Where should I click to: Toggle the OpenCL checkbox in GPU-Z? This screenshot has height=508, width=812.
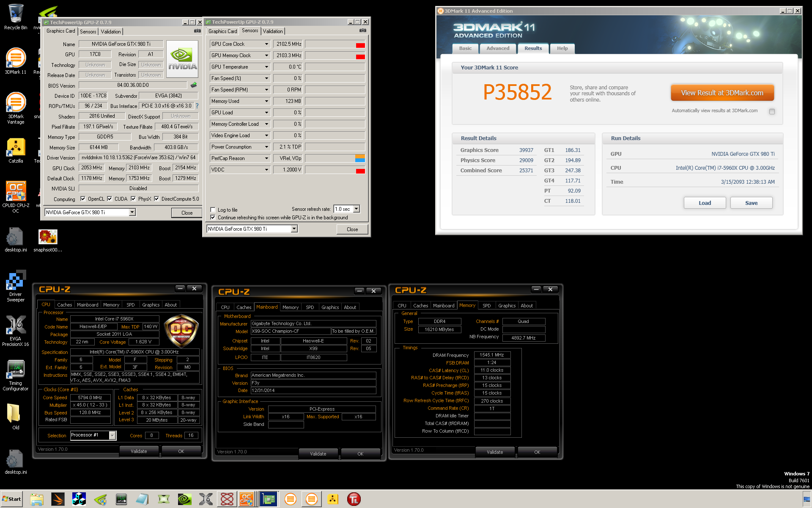[x=83, y=199]
